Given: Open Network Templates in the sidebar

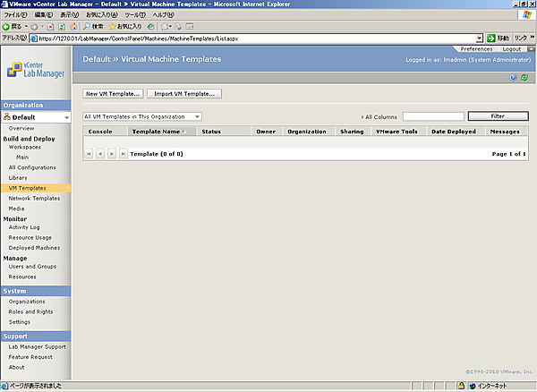Looking at the screenshot, I should [34, 198].
